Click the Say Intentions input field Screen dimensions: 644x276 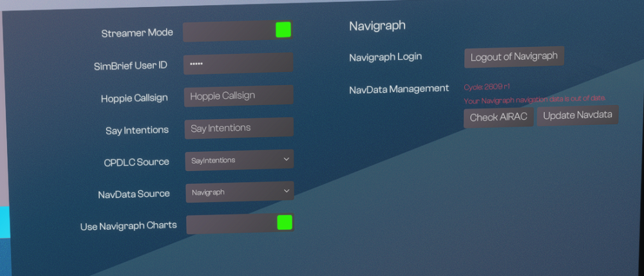[239, 128]
